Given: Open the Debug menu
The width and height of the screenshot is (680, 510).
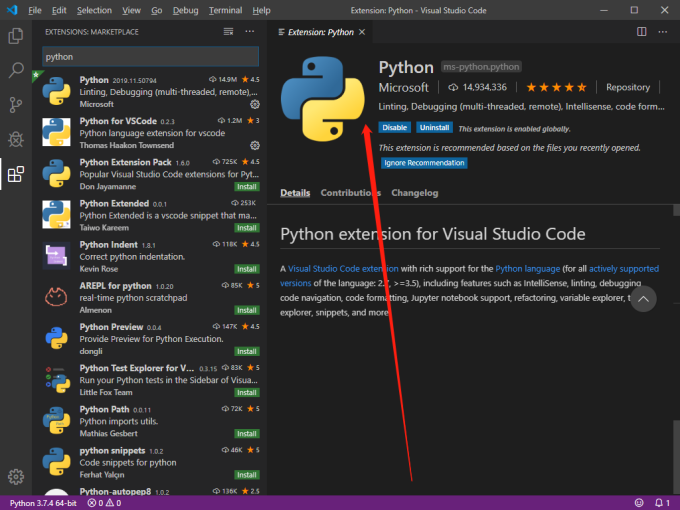Looking at the screenshot, I should pyautogui.click(x=185, y=10).
